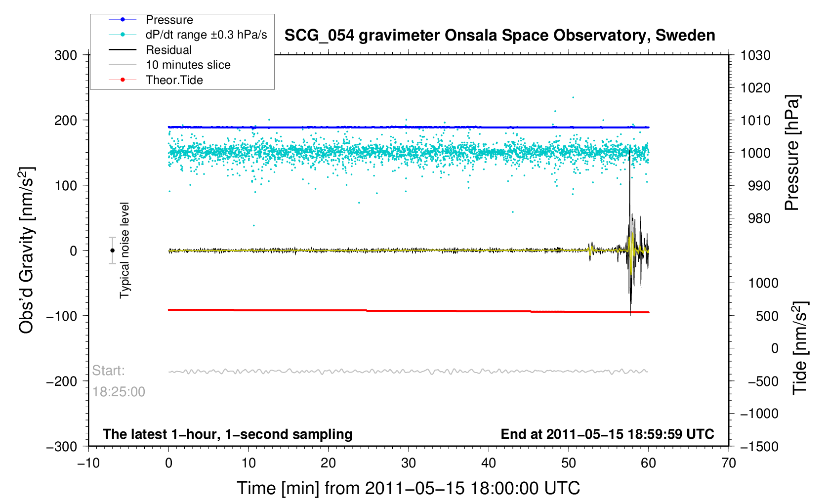Click the vertical 'Typical noise level' label

tap(124, 251)
